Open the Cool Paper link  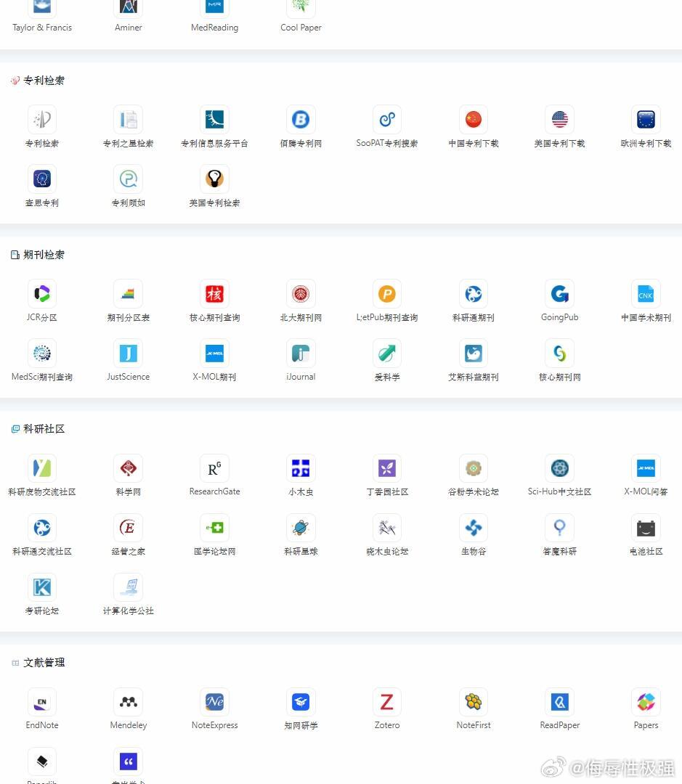click(x=301, y=28)
